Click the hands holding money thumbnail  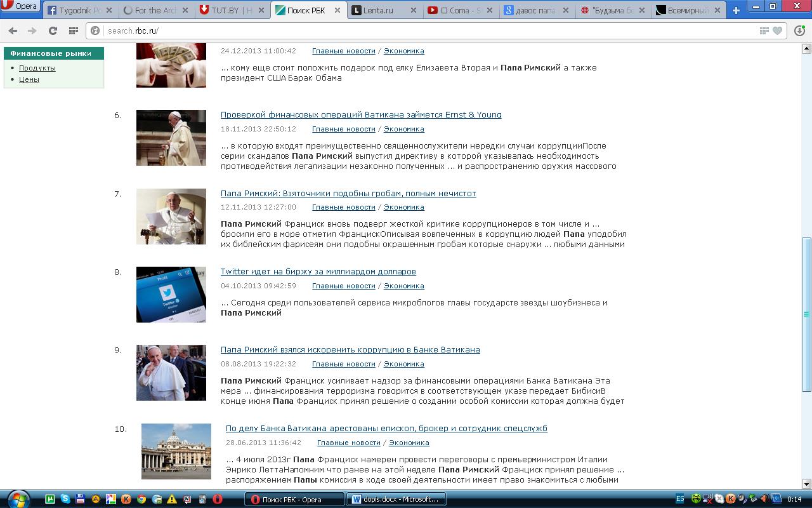[x=171, y=65]
